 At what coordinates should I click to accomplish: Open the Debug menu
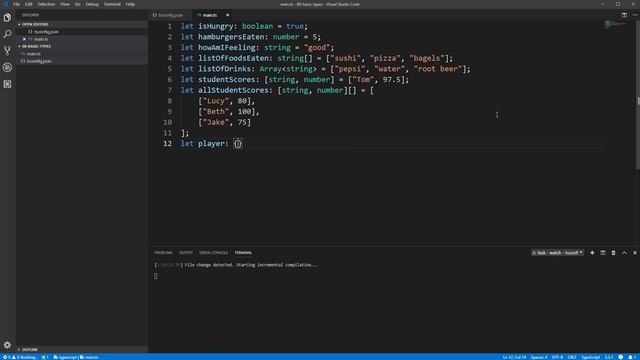[x=92, y=4]
